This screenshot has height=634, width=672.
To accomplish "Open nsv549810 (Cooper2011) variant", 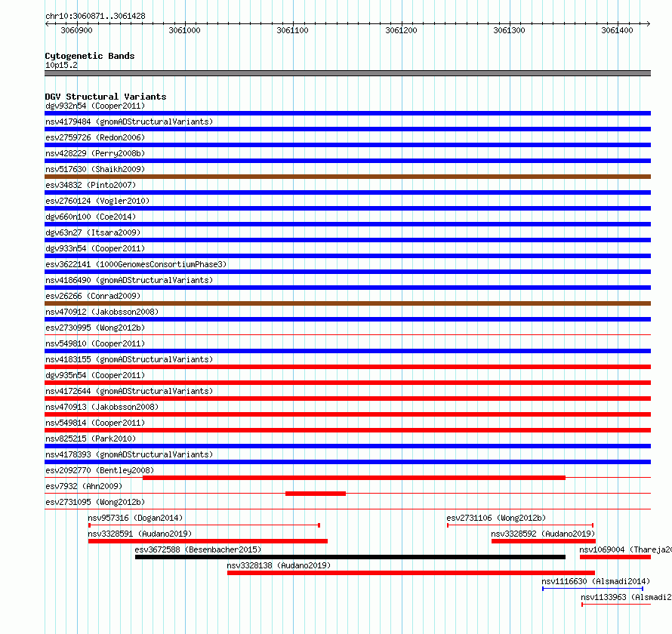I will point(95,343).
